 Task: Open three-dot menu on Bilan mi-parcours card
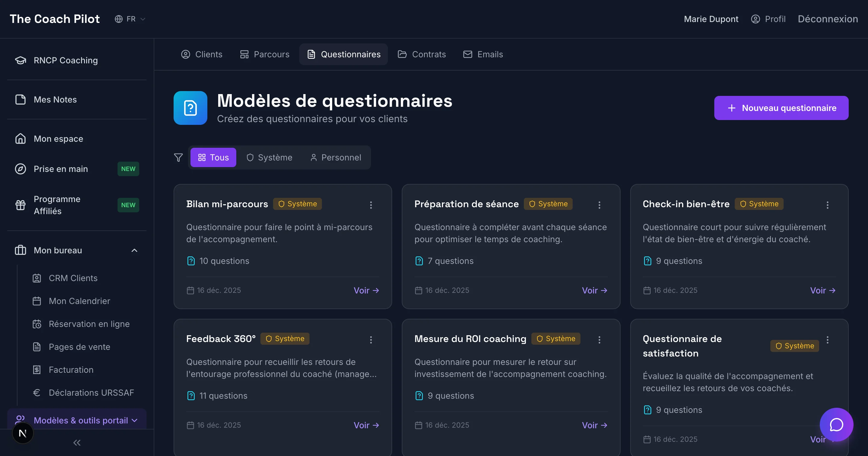[371, 205]
